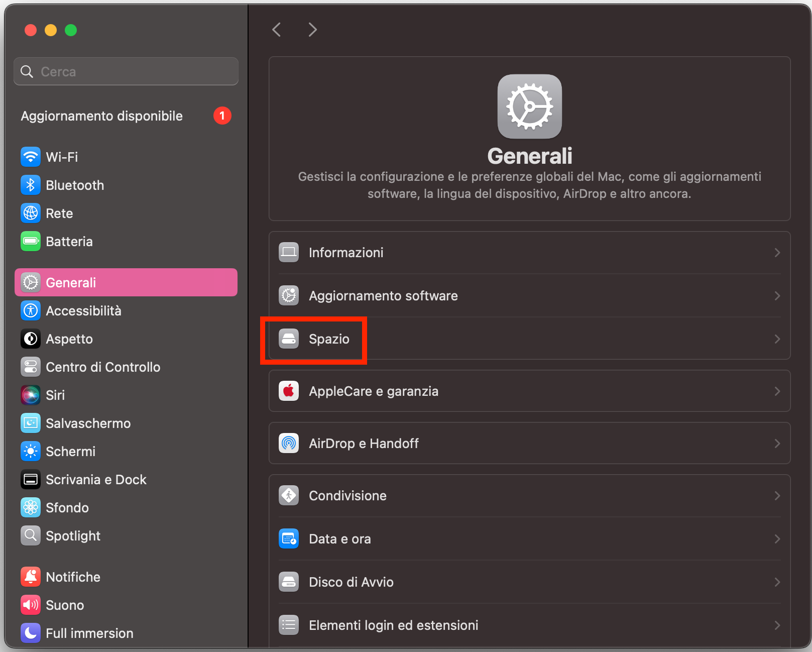The height and width of the screenshot is (652, 812).
Task: Click the Siri sidebar icon
Action: pyautogui.click(x=30, y=395)
